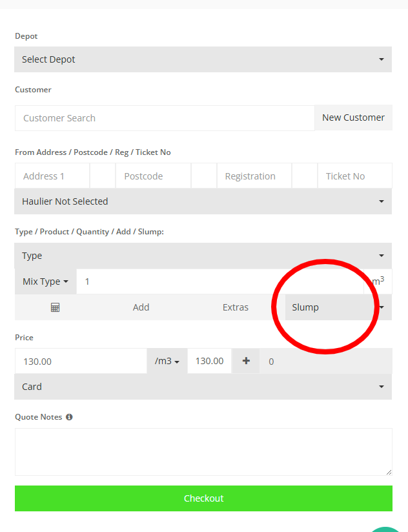The image size is (408, 532).
Task: Click the Extras button
Action: (236, 307)
